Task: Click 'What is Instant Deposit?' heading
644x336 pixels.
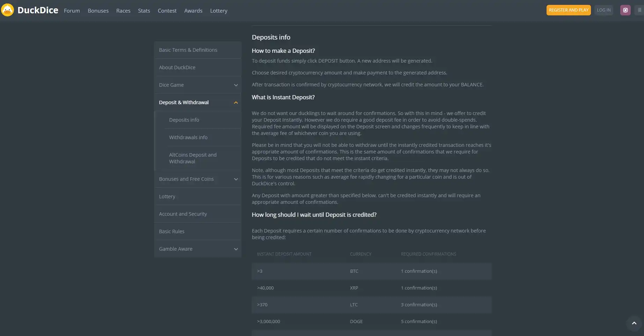Action: [283, 97]
